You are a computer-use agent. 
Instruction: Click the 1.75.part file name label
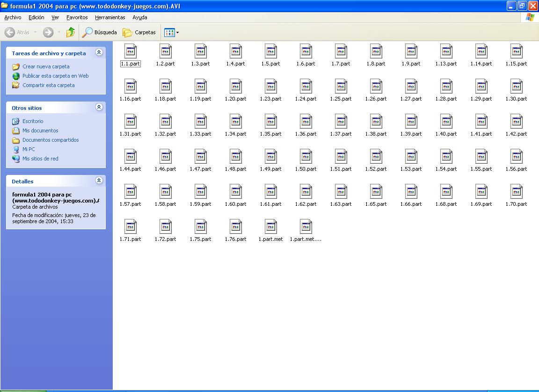(201, 239)
